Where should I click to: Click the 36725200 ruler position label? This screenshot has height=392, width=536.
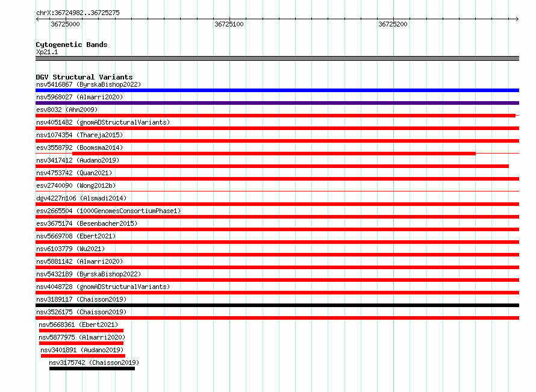tap(393, 24)
